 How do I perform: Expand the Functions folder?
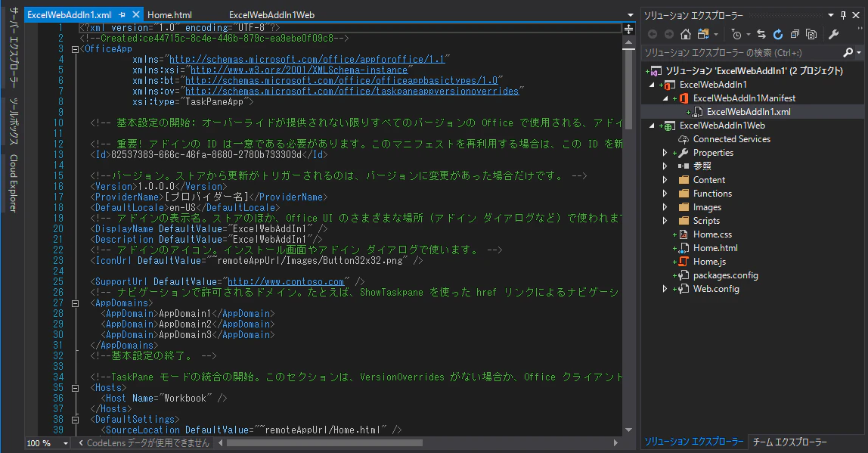pos(665,194)
